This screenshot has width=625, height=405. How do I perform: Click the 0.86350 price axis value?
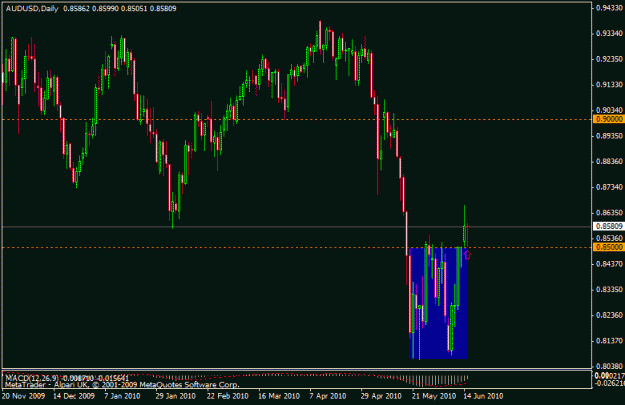click(x=609, y=212)
